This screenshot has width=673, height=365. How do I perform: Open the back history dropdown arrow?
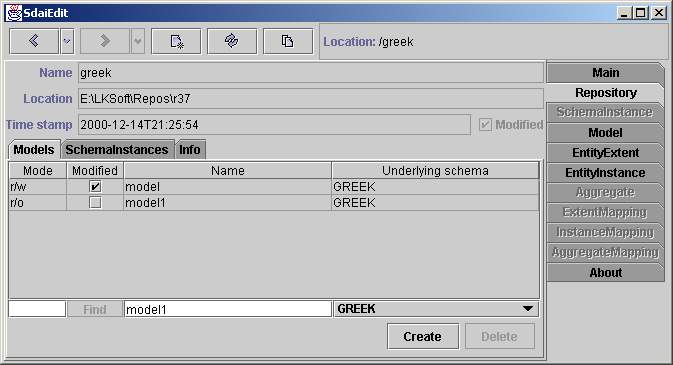point(67,41)
